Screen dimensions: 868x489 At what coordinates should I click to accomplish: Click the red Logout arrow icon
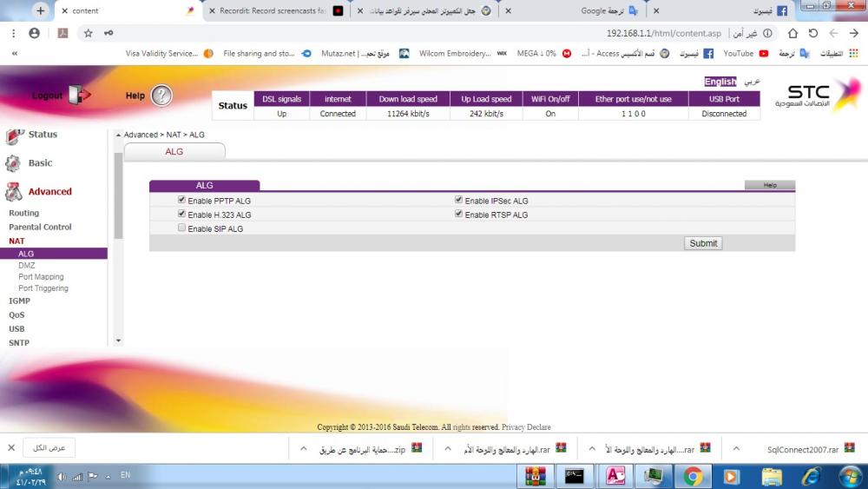pyautogui.click(x=79, y=94)
